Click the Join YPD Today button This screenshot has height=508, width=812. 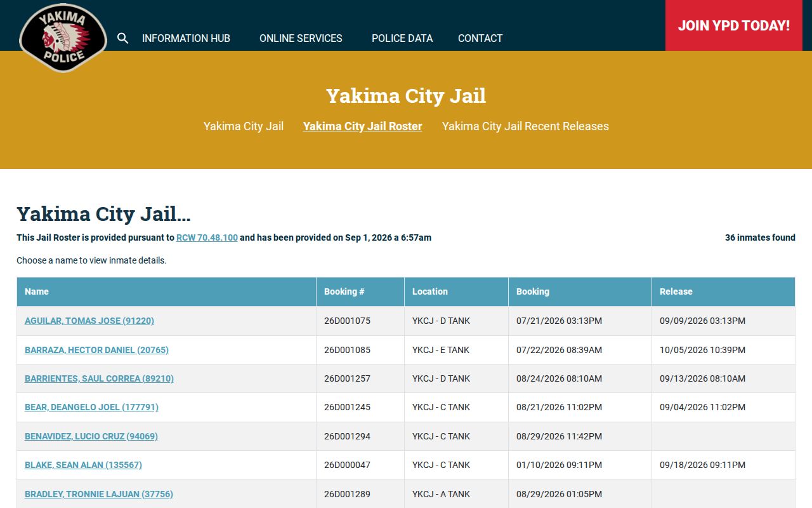(x=734, y=25)
